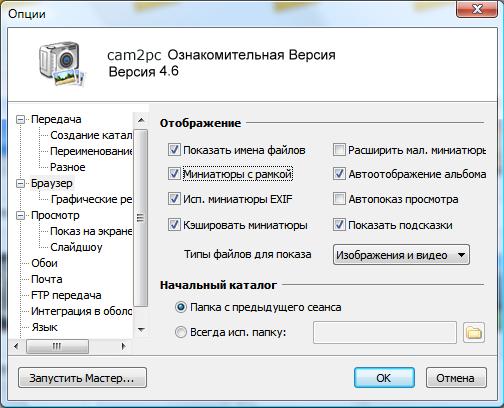Click the tree horizontal scrollbar thumb
Viewport: 504px width, 408px height.
57,346
